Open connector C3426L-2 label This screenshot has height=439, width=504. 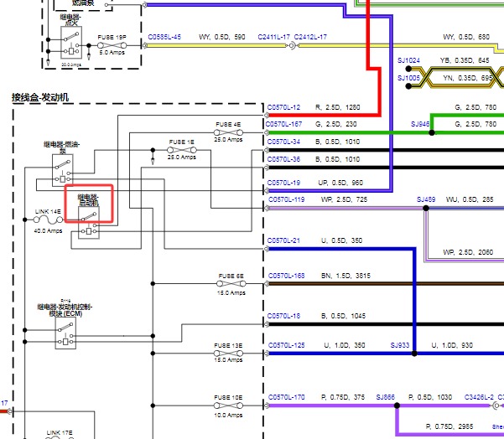(479, 397)
